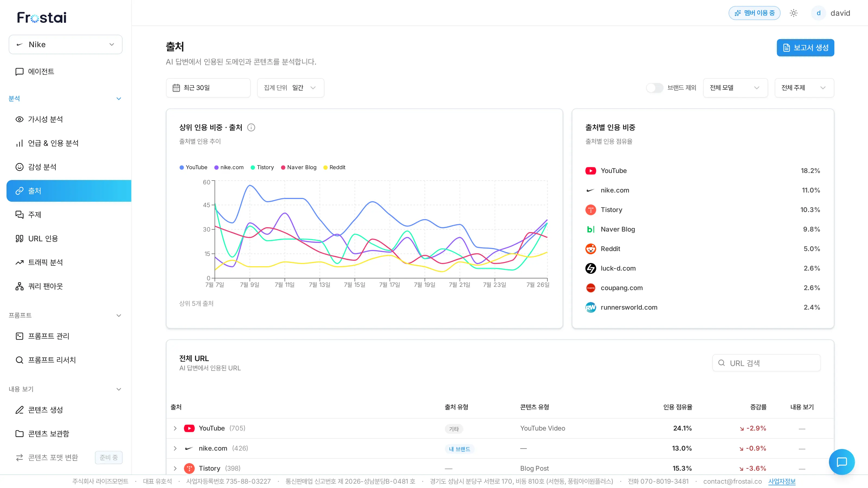868x488 pixels.
Task: Open the 사업자정보 footer link
Action: [782, 481]
